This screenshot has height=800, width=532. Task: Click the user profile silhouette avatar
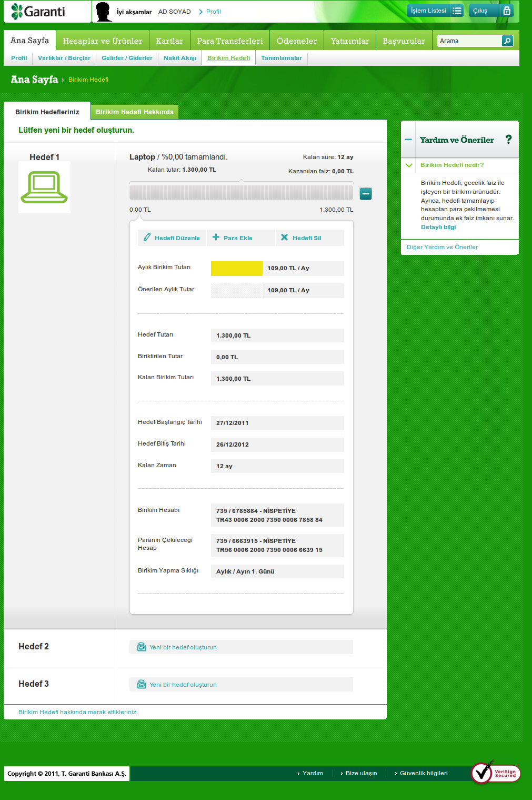click(104, 12)
